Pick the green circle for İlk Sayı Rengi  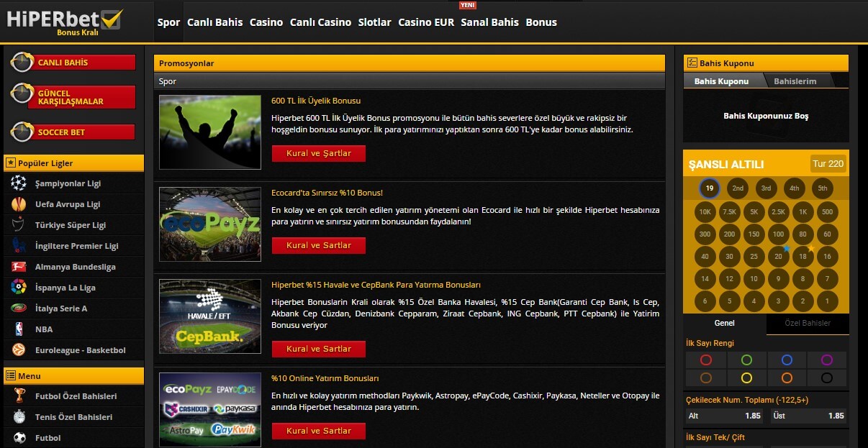pos(746,360)
